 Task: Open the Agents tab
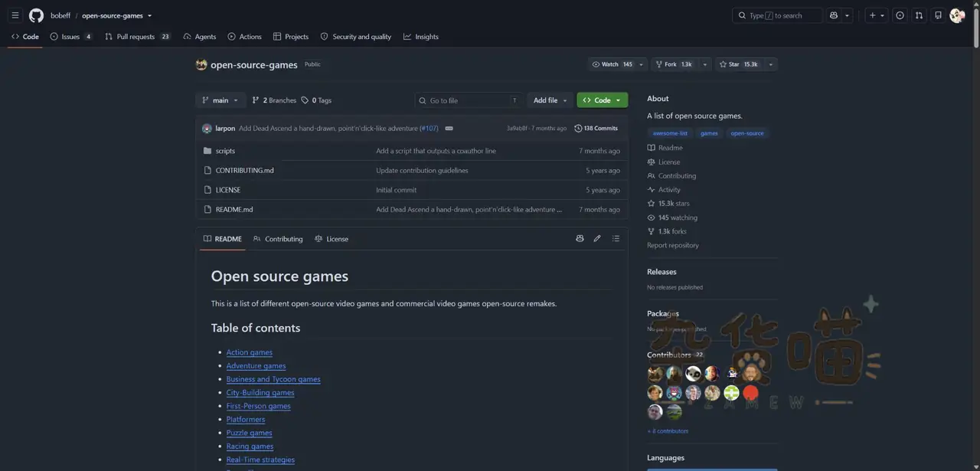click(x=199, y=37)
